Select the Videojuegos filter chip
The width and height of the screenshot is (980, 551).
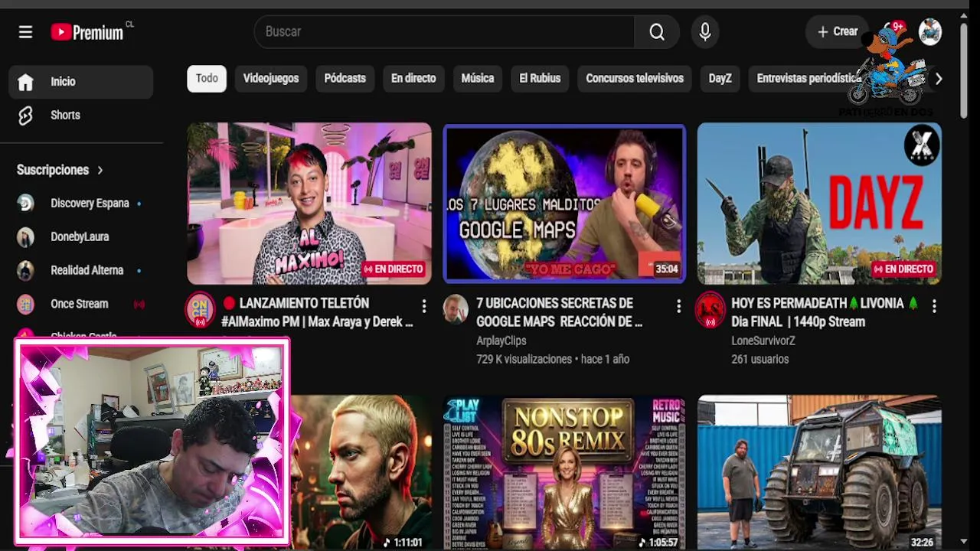click(271, 78)
